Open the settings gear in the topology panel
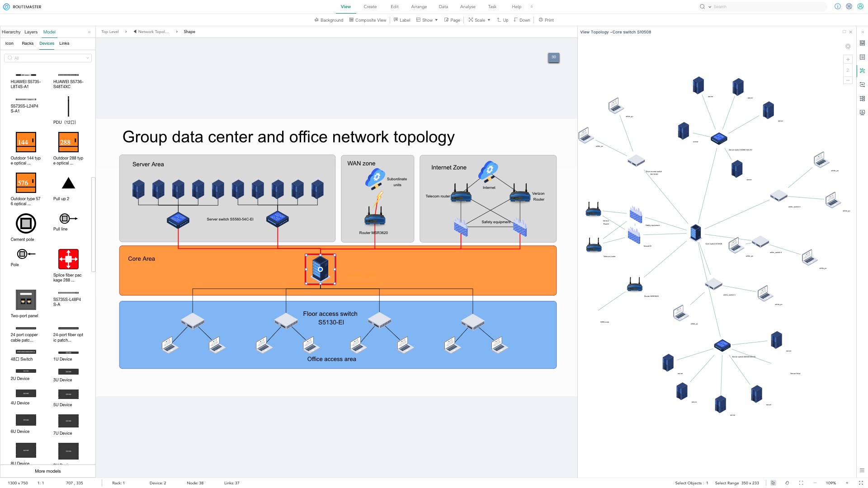868x488 pixels. coord(848,47)
